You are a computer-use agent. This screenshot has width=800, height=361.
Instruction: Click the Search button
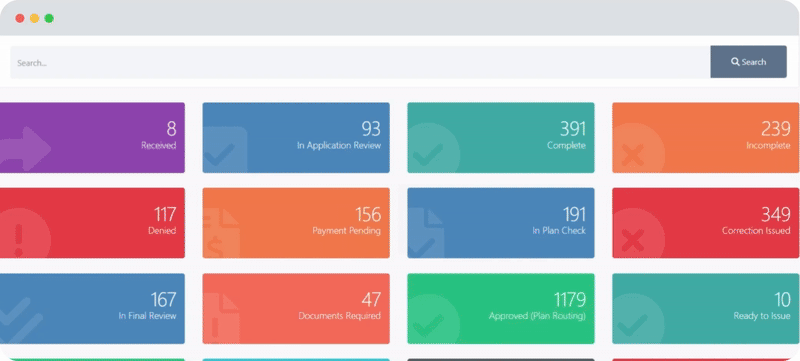pos(748,62)
